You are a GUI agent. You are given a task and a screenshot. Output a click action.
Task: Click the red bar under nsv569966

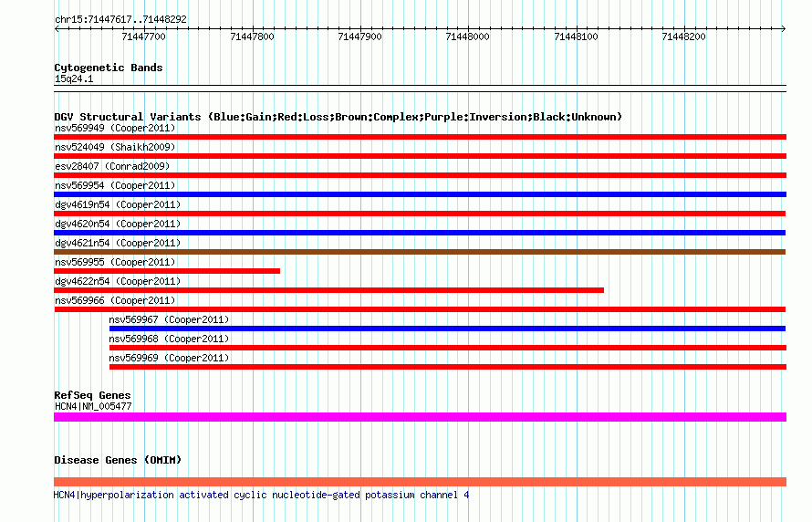(x=420, y=309)
